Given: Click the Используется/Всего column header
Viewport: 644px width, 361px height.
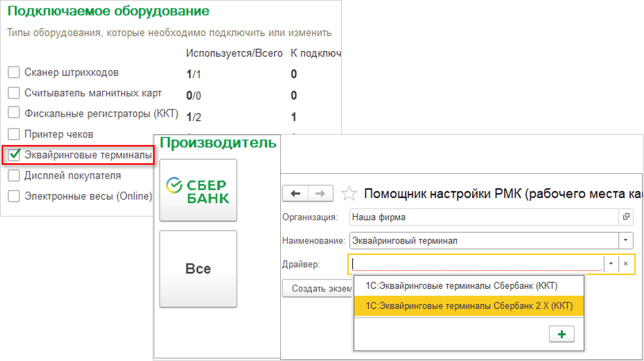Looking at the screenshot, I should pyautogui.click(x=234, y=53).
